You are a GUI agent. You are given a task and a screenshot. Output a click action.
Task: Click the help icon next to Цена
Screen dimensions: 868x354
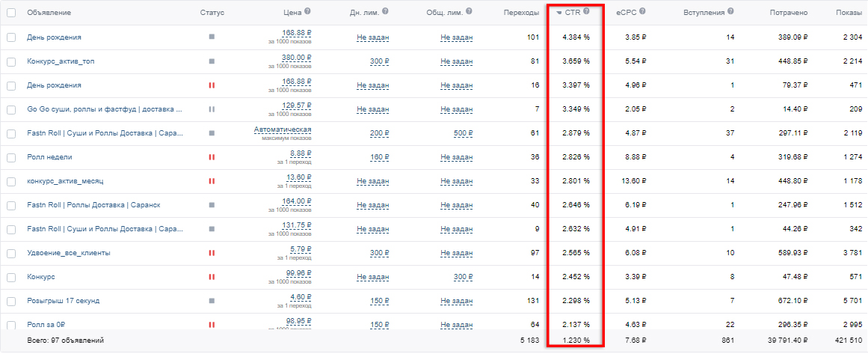307,12
